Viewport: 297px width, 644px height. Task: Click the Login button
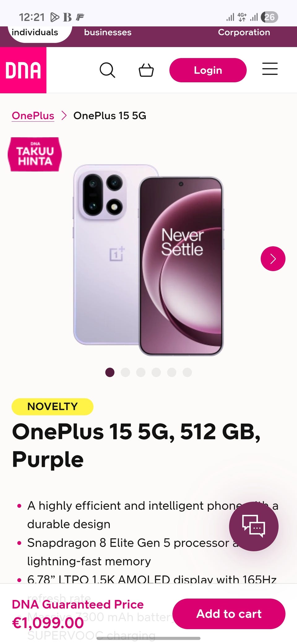click(x=208, y=70)
